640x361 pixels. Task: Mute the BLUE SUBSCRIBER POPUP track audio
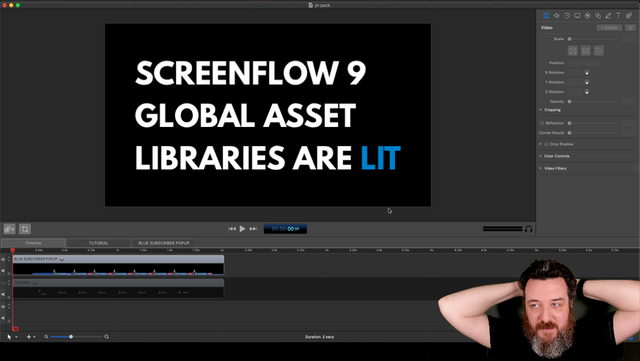tap(3, 270)
